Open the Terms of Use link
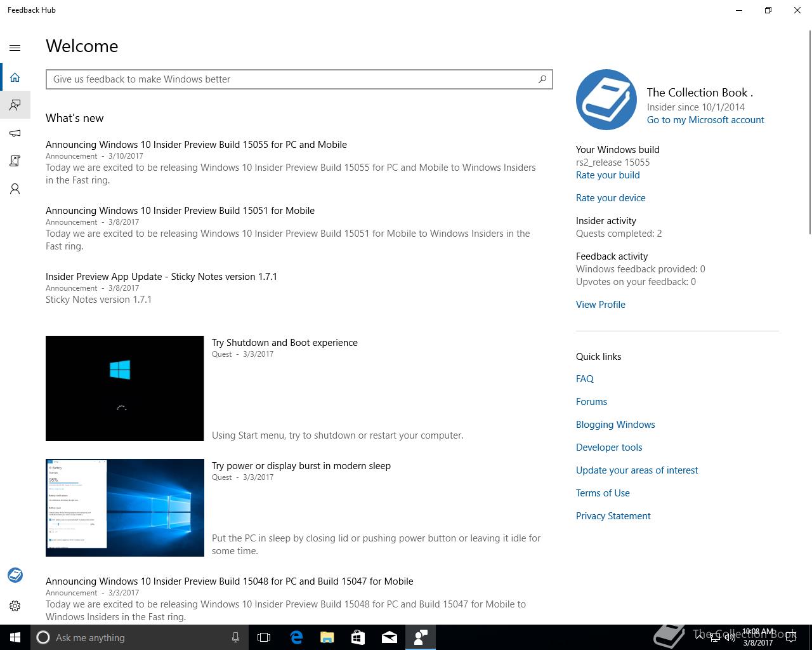The width and height of the screenshot is (812, 650). click(x=603, y=493)
